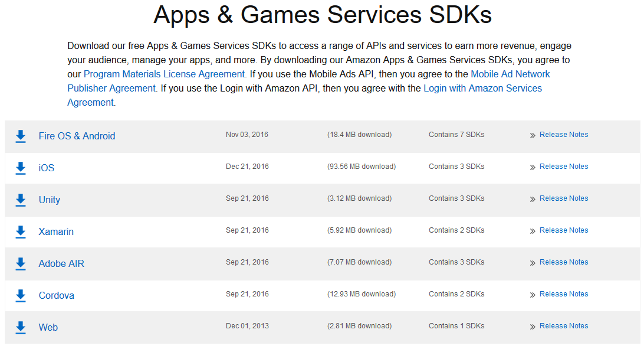
Task: Click the download icon for Fire OS & Android
Action: [x=21, y=136]
